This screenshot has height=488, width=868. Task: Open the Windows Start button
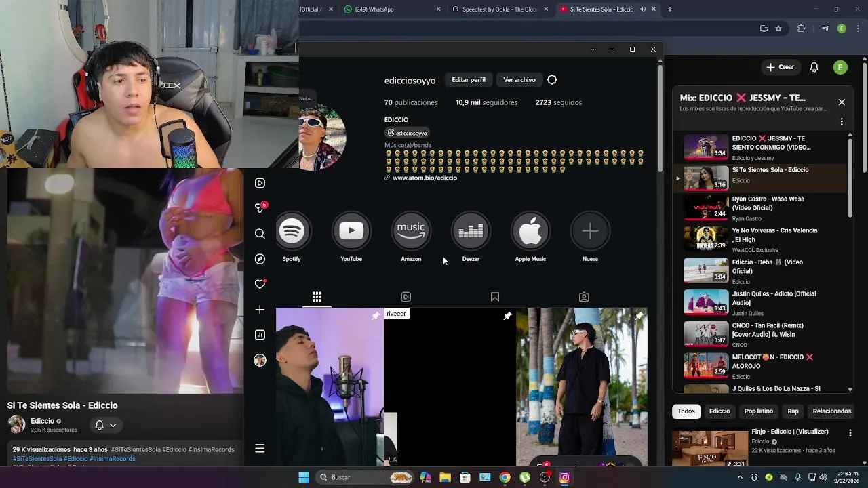(304, 477)
